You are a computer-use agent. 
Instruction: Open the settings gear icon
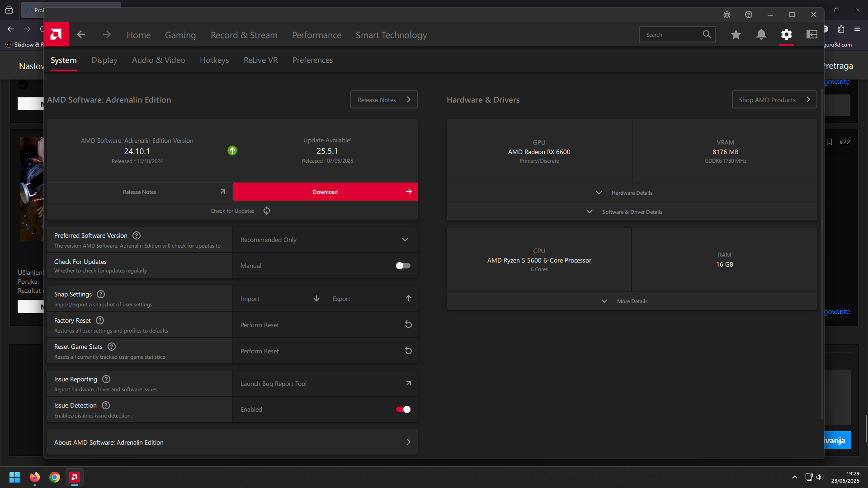click(787, 34)
